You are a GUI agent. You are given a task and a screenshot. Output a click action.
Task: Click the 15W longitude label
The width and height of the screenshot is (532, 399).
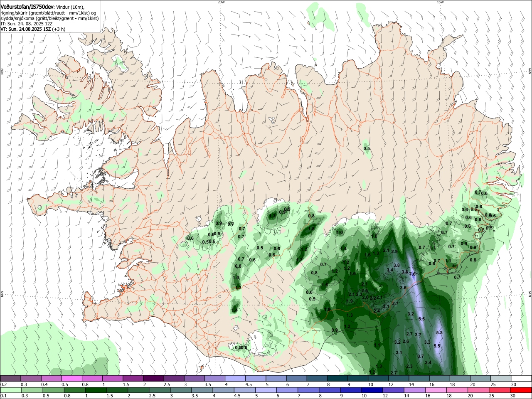(x=441, y=2)
